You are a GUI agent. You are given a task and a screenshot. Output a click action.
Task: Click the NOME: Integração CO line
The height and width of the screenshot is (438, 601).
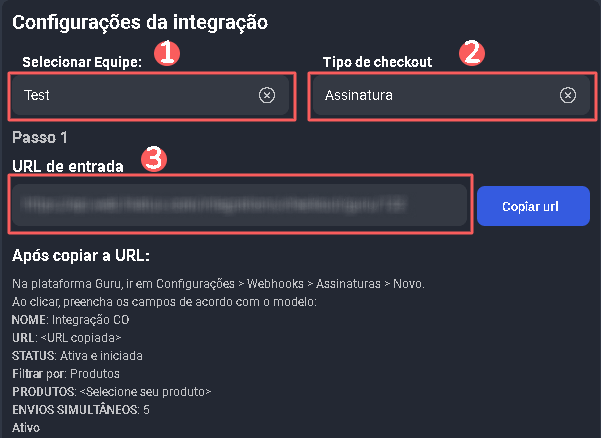tap(71, 319)
